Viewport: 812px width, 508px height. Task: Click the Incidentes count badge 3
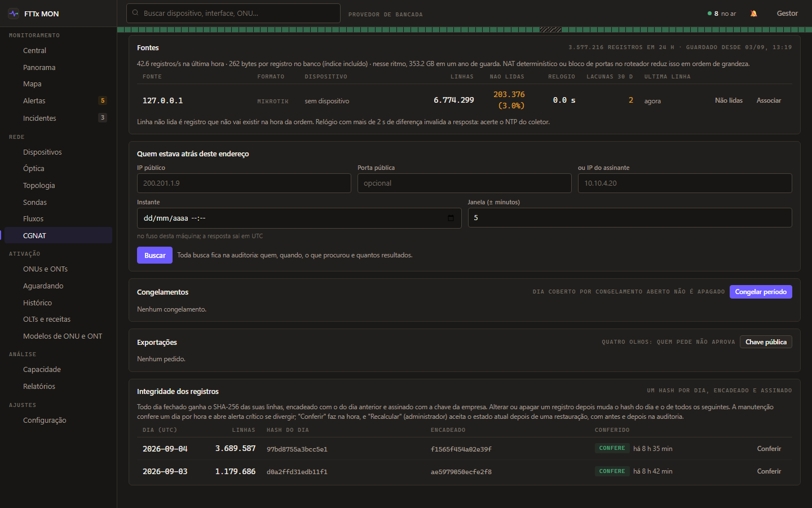(103, 117)
